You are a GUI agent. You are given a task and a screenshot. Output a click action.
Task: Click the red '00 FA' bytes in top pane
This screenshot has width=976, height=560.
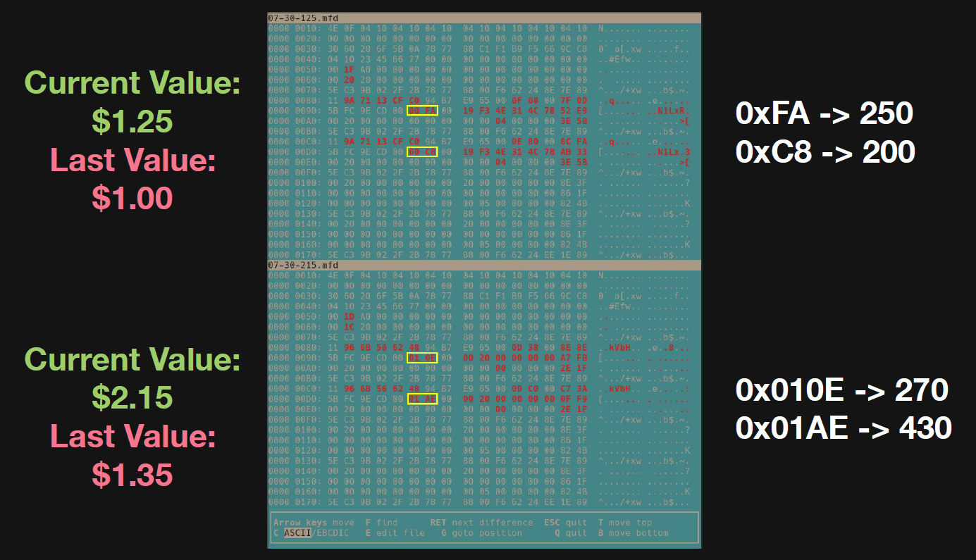tap(423, 111)
